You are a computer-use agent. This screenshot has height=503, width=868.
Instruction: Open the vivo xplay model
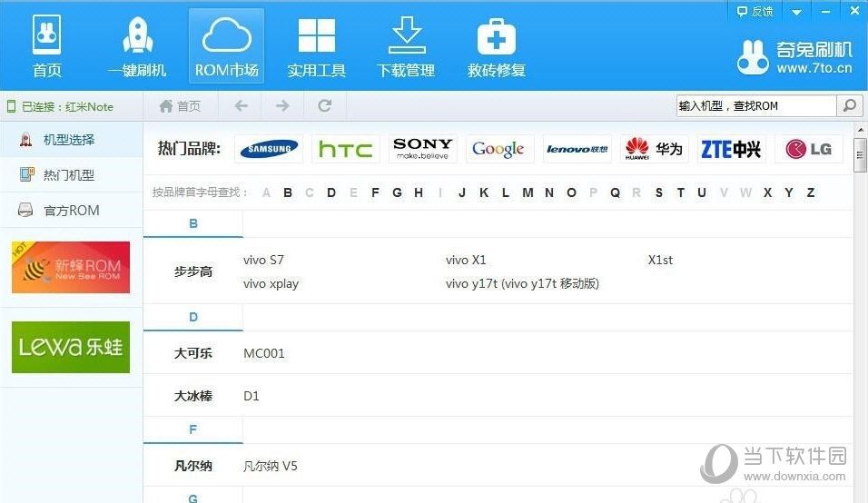click(271, 283)
